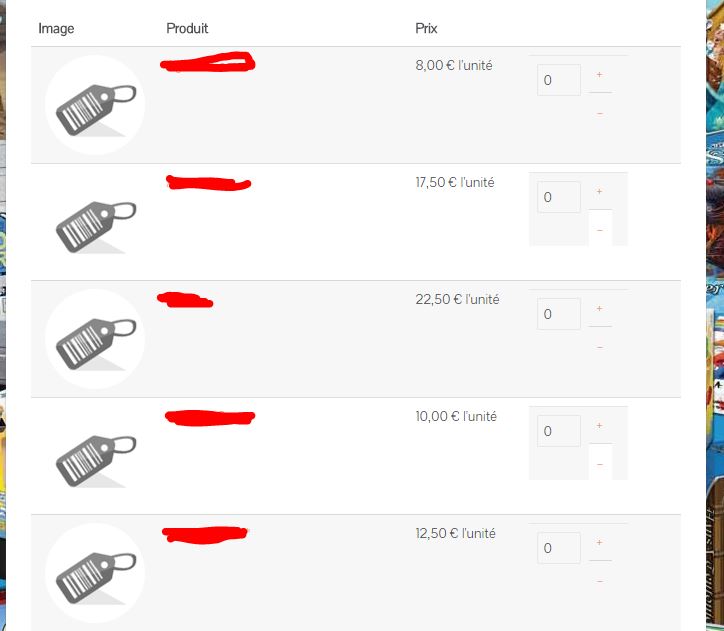Screen dimensions: 724x631
Task: Select the quantity box for the 17,50 € product
Action: coord(559,197)
